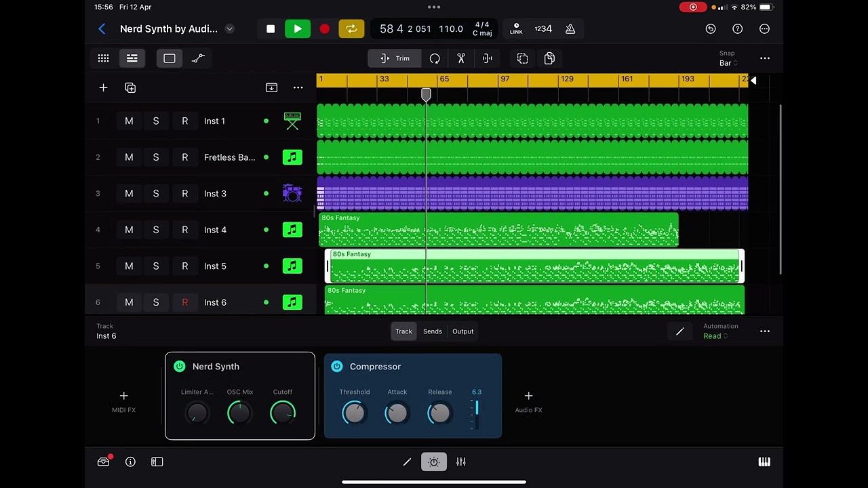Screen dimensions: 868x488
Task: Switch to the Track tab
Action: pos(403,331)
